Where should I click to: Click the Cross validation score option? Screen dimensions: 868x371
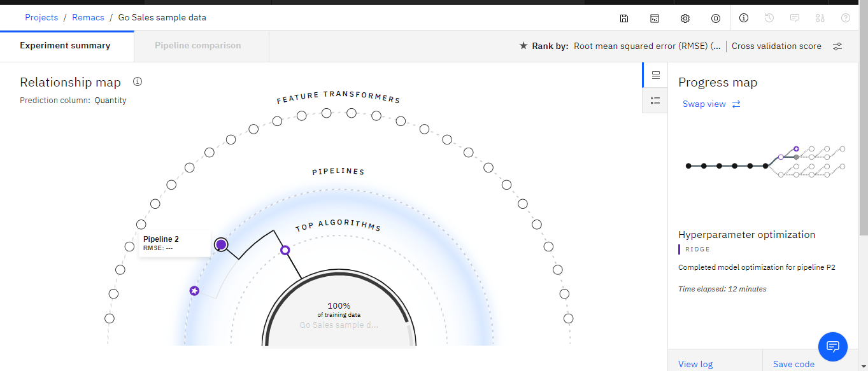coord(776,46)
